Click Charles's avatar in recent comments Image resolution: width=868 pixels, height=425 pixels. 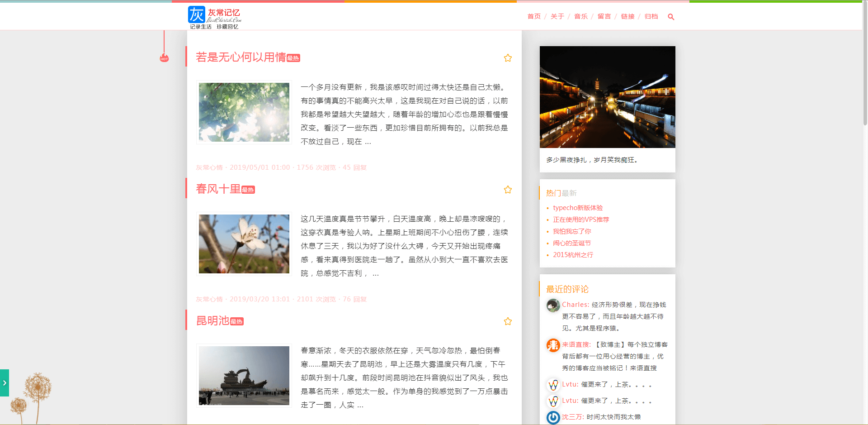552,306
